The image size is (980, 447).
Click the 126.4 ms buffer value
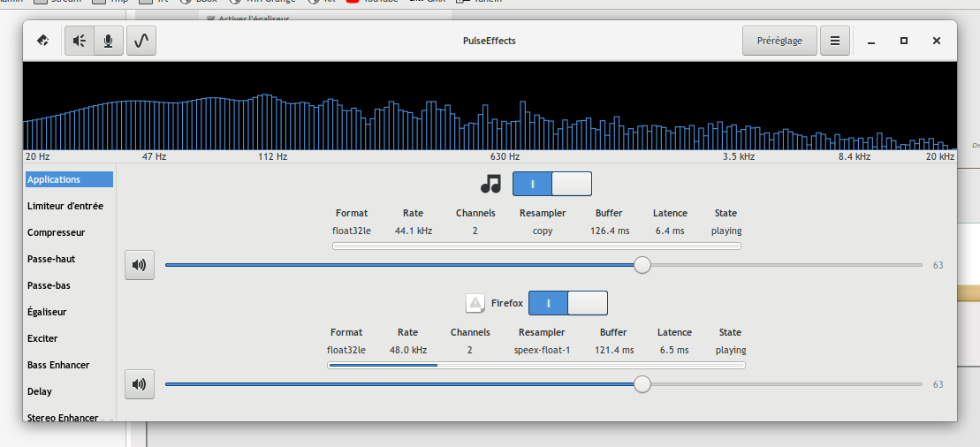pos(610,231)
